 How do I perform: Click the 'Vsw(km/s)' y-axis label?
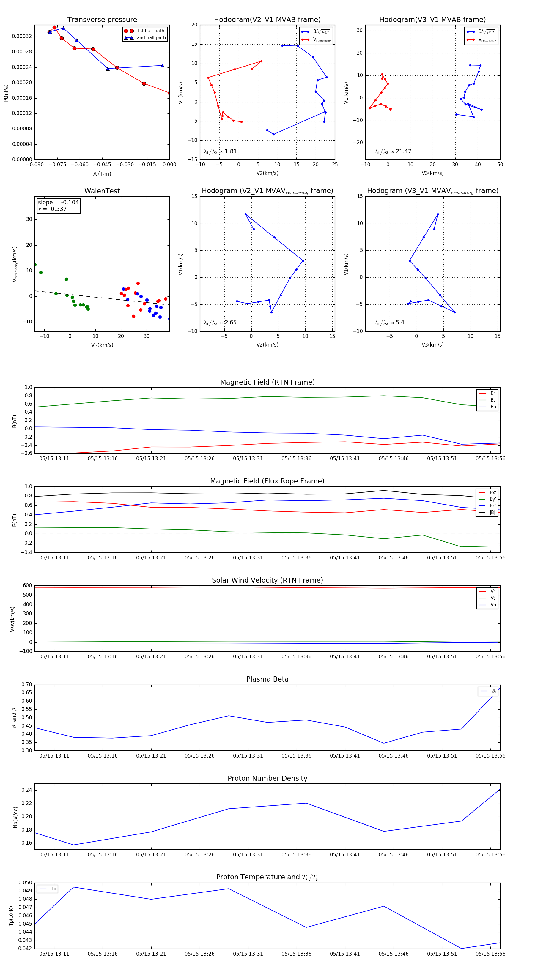tap(12, 619)
